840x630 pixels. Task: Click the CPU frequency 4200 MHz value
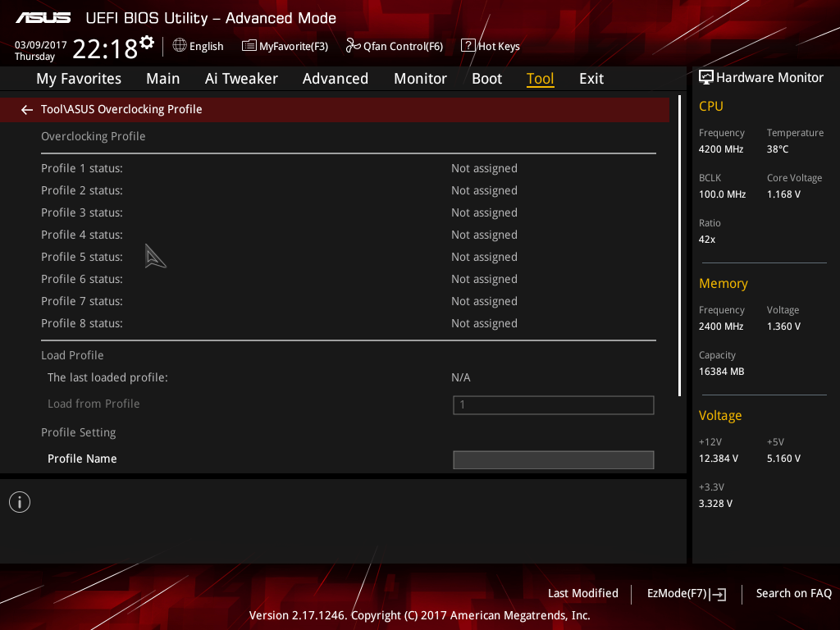pyautogui.click(x=721, y=149)
